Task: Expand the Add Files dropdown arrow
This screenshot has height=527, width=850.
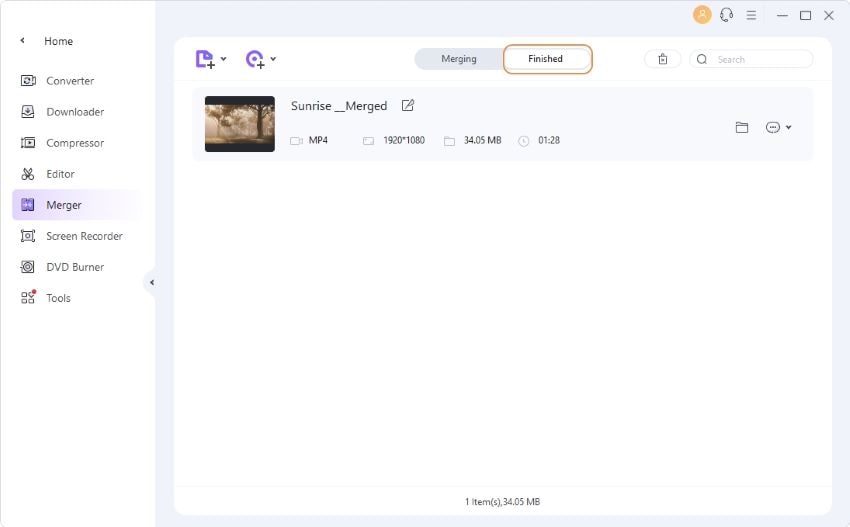Action: pyautogui.click(x=223, y=59)
